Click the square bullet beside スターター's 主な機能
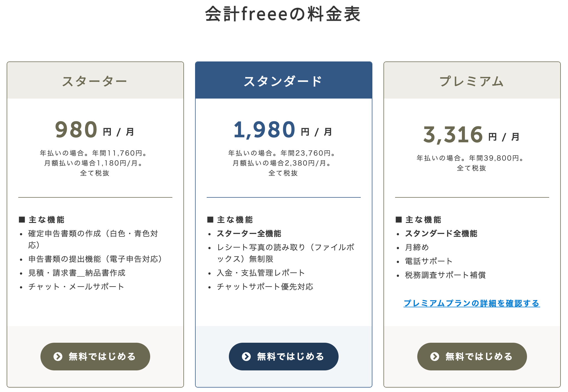 (21, 220)
